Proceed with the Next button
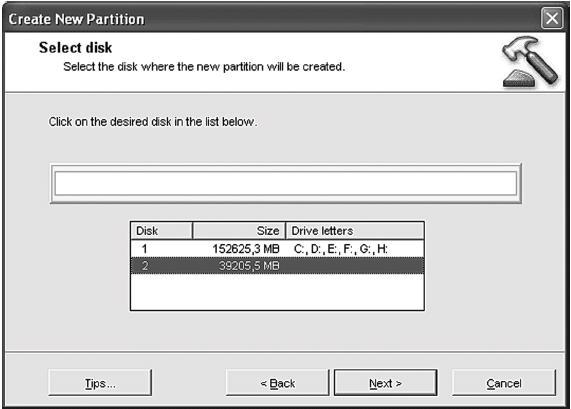The image size is (571, 409). pos(386,383)
